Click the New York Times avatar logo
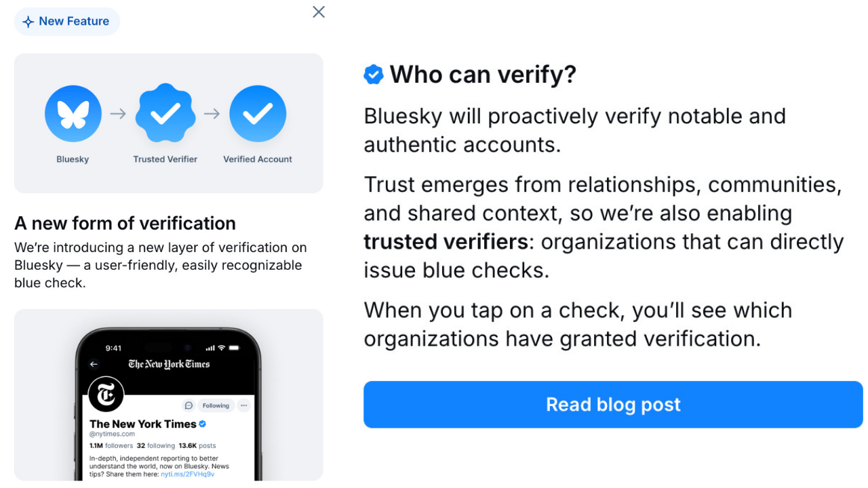868x488 pixels. 106,394
